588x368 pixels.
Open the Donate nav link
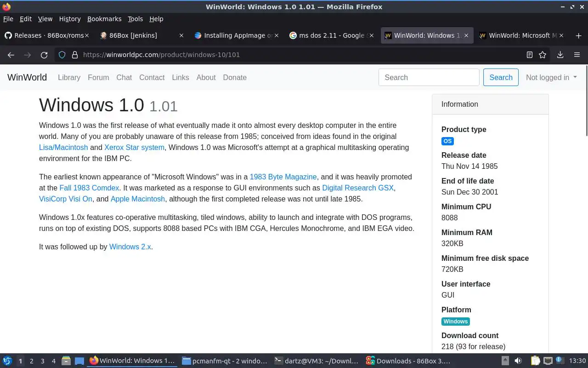click(235, 77)
